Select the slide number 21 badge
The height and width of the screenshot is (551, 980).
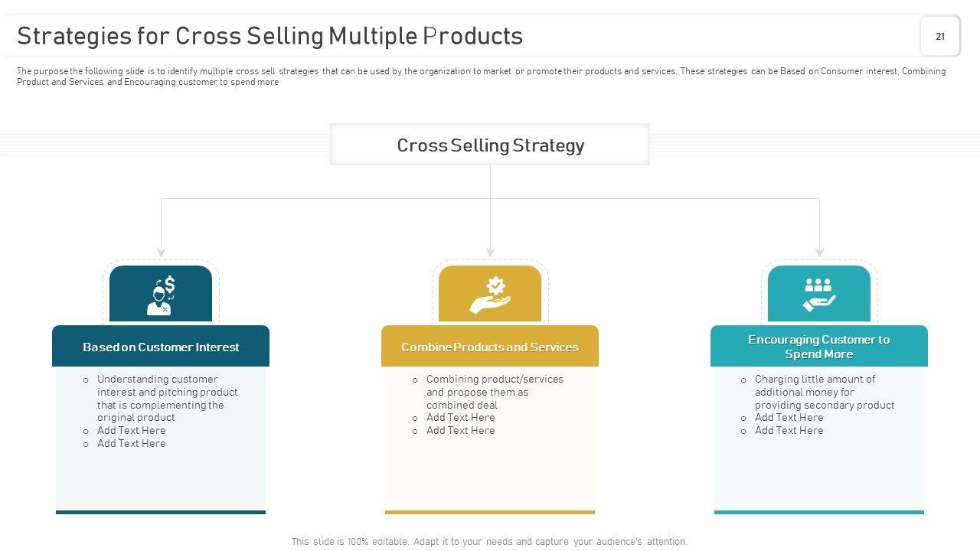click(940, 36)
